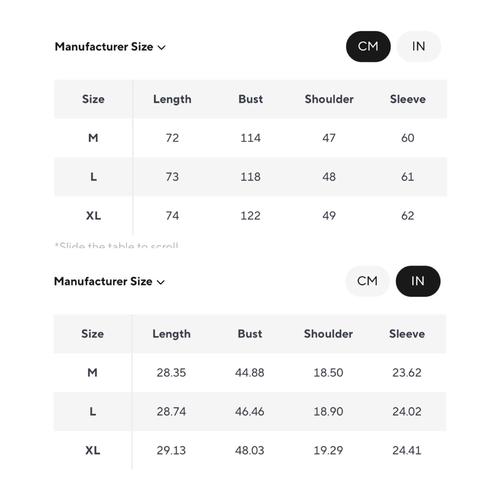Select the Length column header in the CM table
Screen dimensions: 500x500
click(172, 99)
